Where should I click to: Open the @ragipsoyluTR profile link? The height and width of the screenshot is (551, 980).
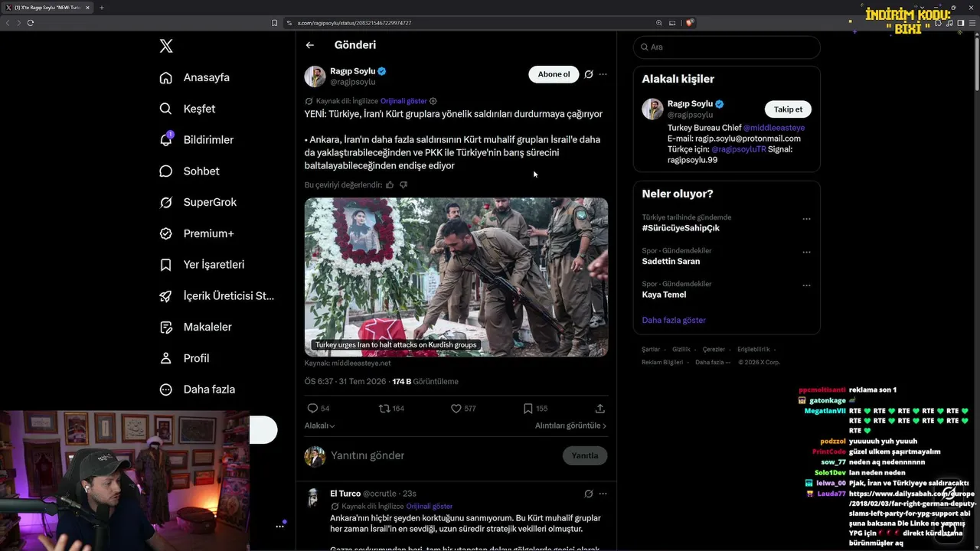[x=739, y=149]
